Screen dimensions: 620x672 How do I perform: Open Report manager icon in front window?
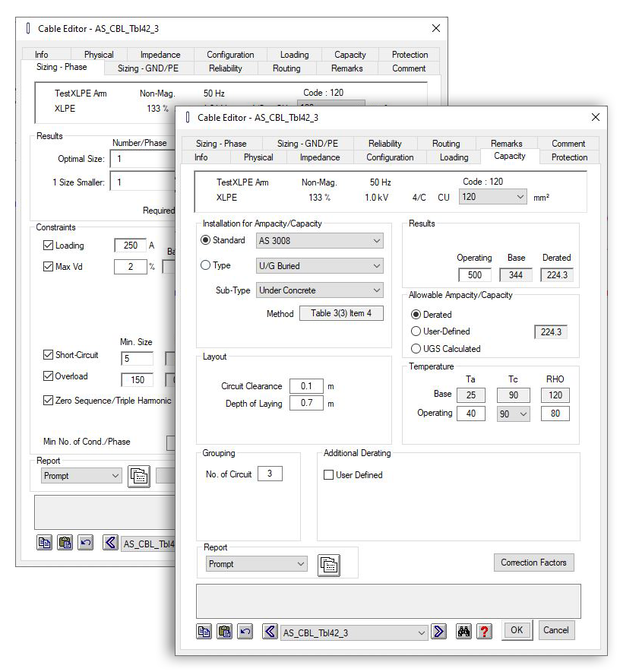329,566
